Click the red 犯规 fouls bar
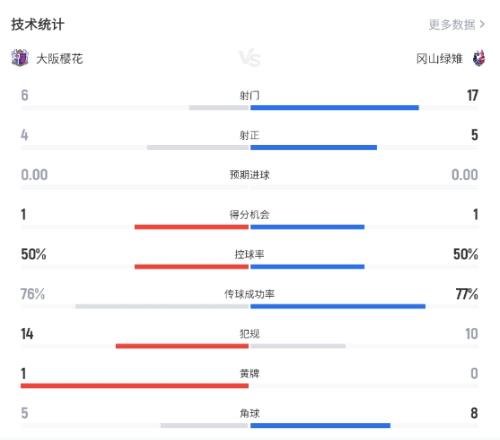The height and width of the screenshot is (440, 500). tap(182, 346)
